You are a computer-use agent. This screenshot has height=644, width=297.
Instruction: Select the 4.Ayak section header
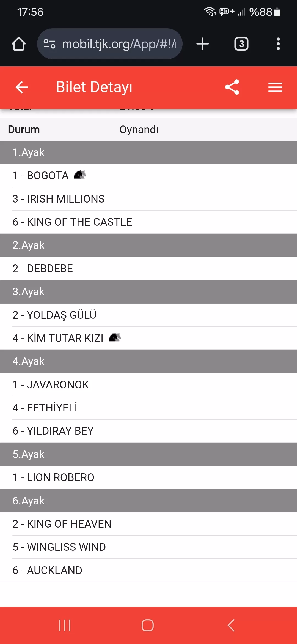click(148, 361)
